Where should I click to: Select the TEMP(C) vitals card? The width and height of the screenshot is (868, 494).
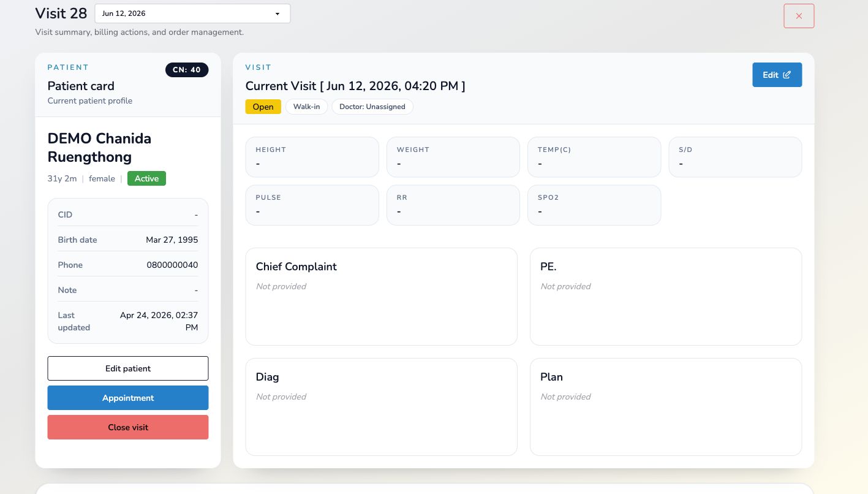594,157
